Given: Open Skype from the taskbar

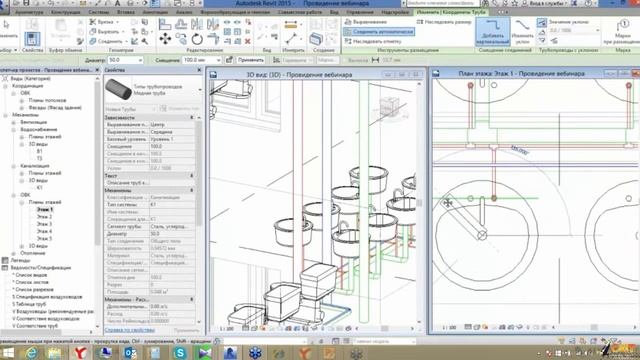Looking at the screenshot, I should pos(180,353).
